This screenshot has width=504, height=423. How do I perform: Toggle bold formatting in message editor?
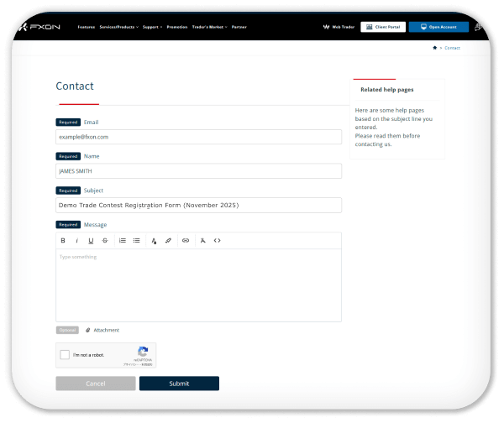63,241
